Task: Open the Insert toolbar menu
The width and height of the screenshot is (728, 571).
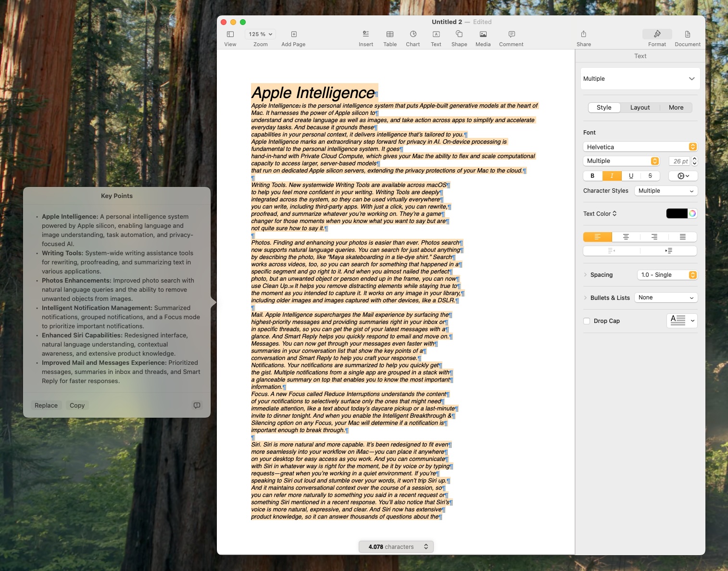Action: pyautogui.click(x=365, y=38)
